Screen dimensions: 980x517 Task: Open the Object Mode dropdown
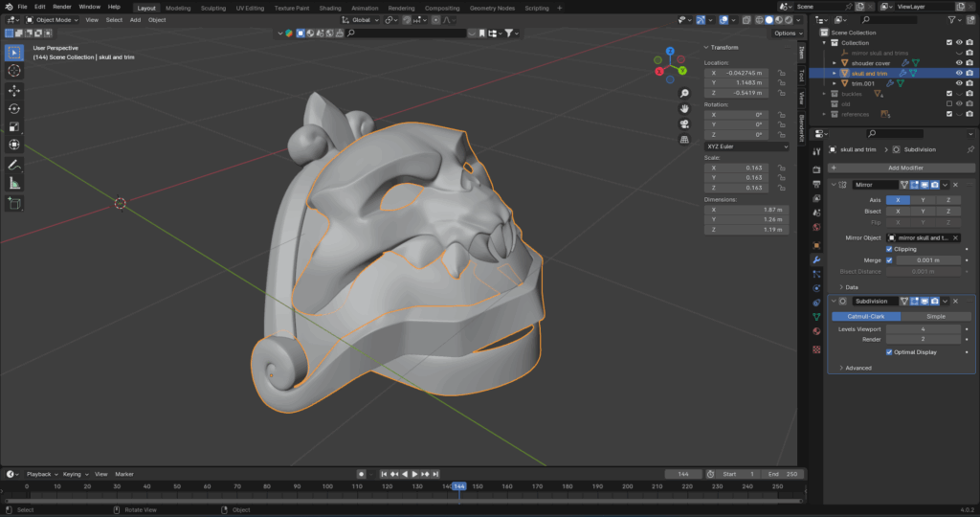coord(52,20)
